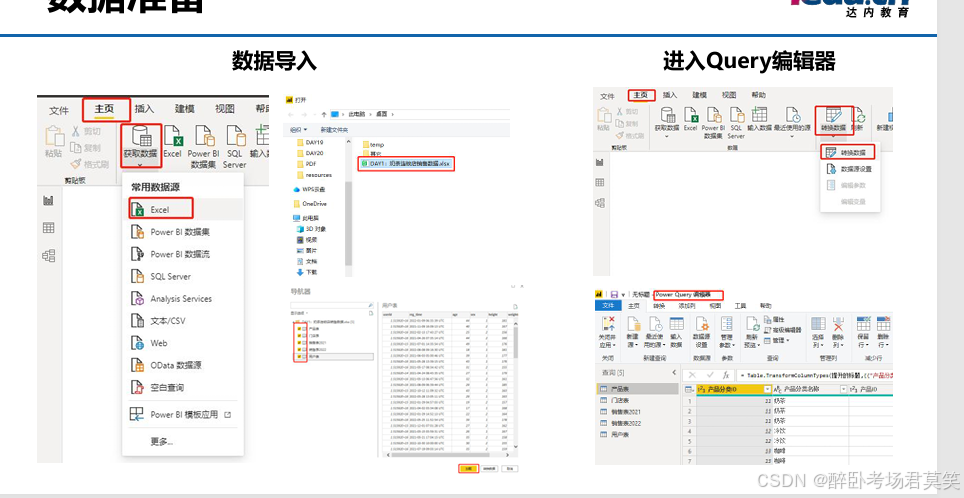Image resolution: width=964 pixels, height=498 pixels.
Task: Click the fx formula icon in Power Query
Action: (726, 374)
